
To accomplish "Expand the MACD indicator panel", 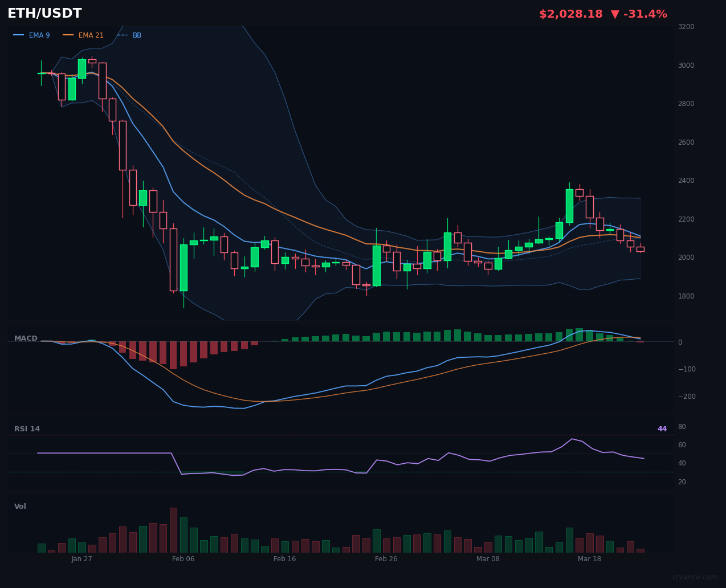I will pos(26,338).
